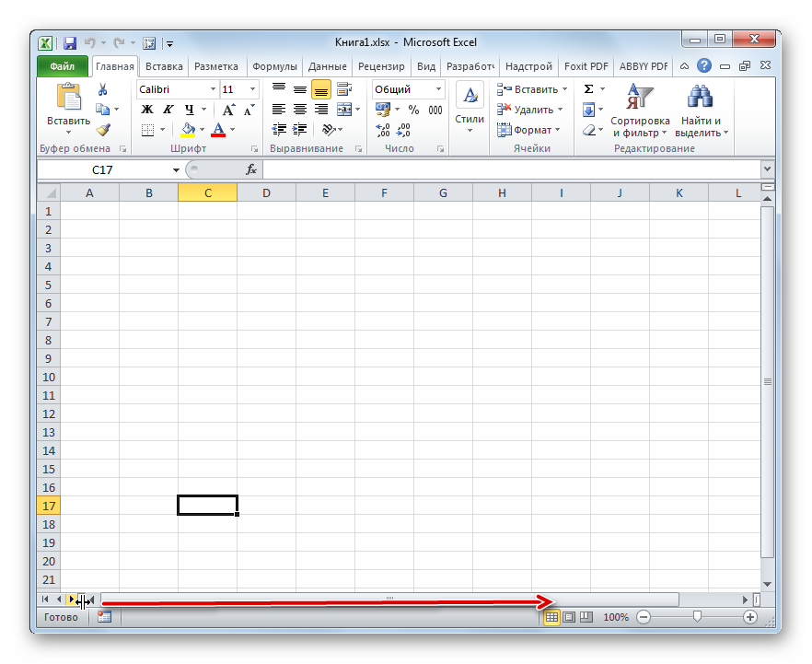Viewport: 812px width, 664px height.
Task: Open the Формулы ribbon tab
Action: (274, 66)
